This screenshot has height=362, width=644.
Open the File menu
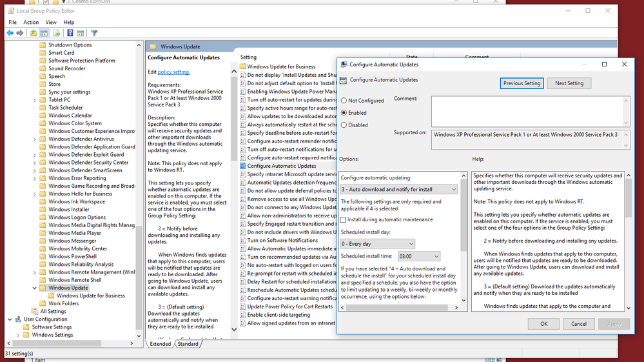tap(13, 22)
